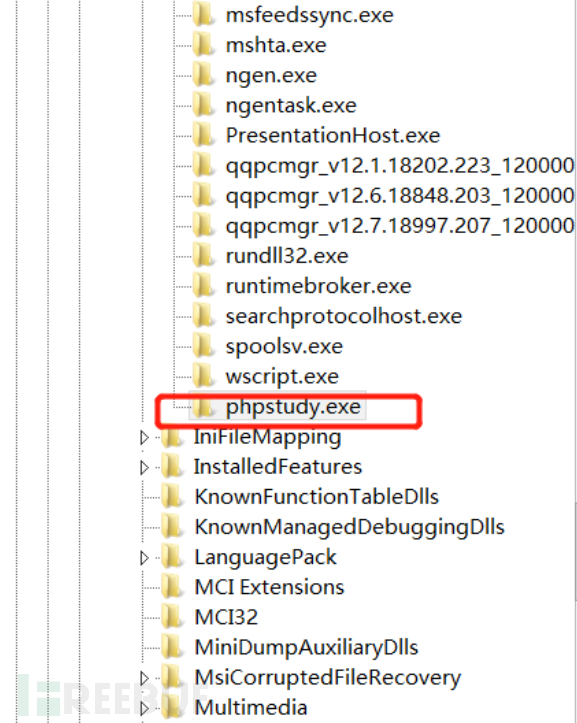Select the Multimedia key label
This screenshot has height=723, width=577.
coord(251,708)
